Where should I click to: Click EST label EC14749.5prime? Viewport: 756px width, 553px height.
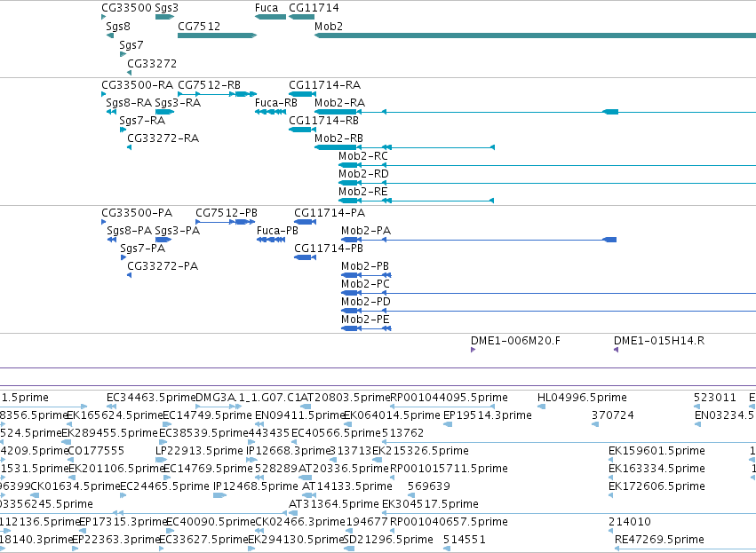(x=207, y=415)
